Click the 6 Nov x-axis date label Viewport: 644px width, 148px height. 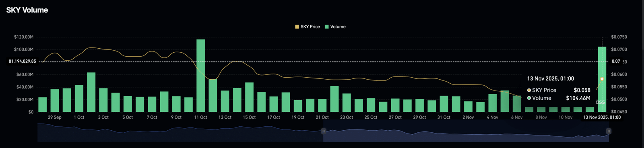517,117
